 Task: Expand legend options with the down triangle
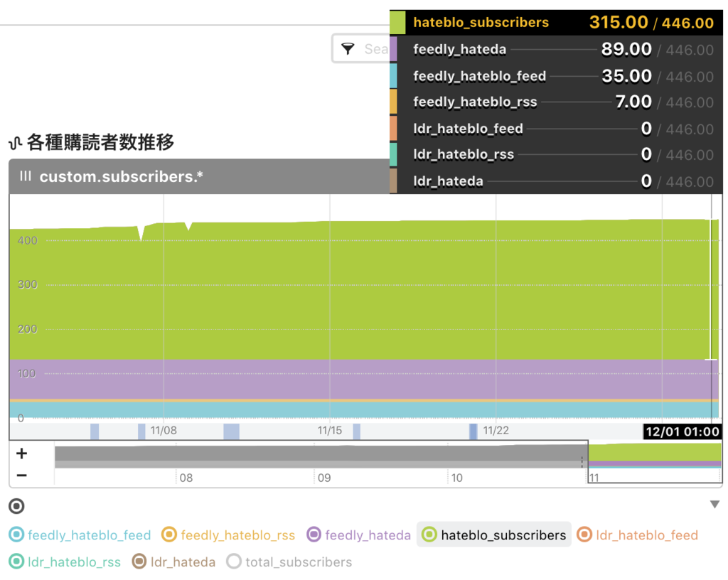(714, 505)
